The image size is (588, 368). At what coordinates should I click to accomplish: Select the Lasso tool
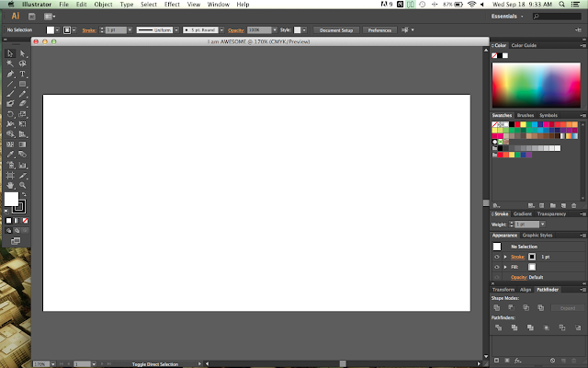pos(22,63)
